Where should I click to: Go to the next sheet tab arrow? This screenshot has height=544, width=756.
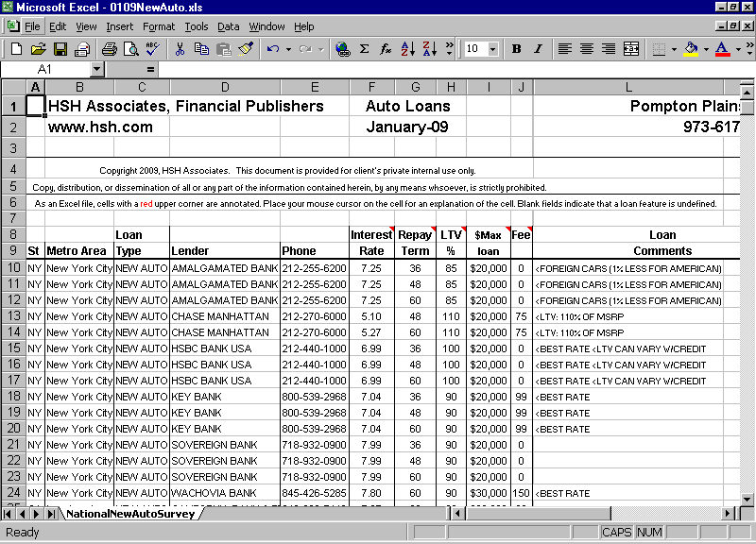36,514
